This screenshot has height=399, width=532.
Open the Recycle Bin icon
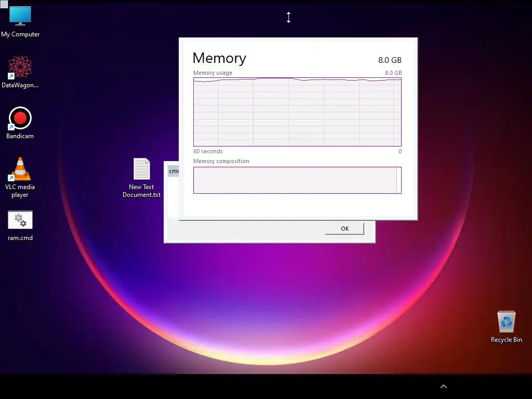coord(506,326)
